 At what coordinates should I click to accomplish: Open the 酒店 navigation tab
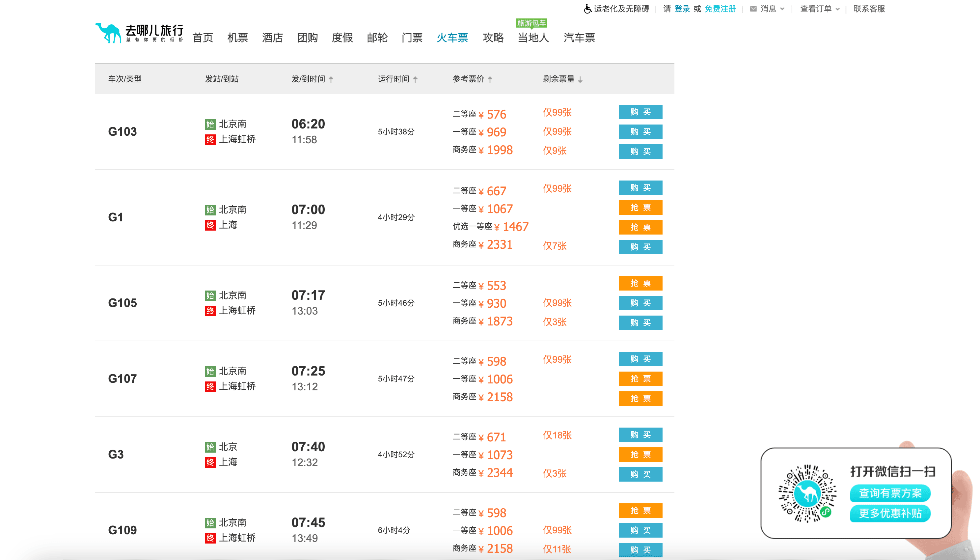point(272,38)
